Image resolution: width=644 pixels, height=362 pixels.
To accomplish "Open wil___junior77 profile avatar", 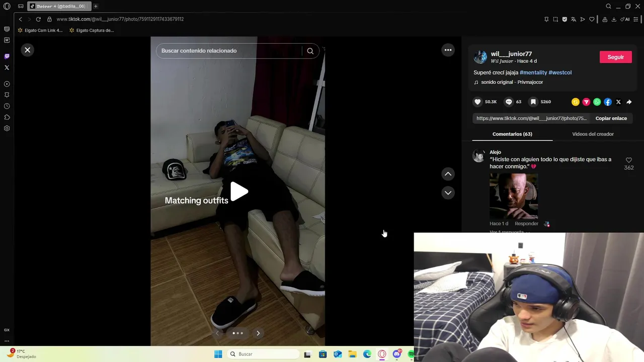I will pyautogui.click(x=480, y=57).
